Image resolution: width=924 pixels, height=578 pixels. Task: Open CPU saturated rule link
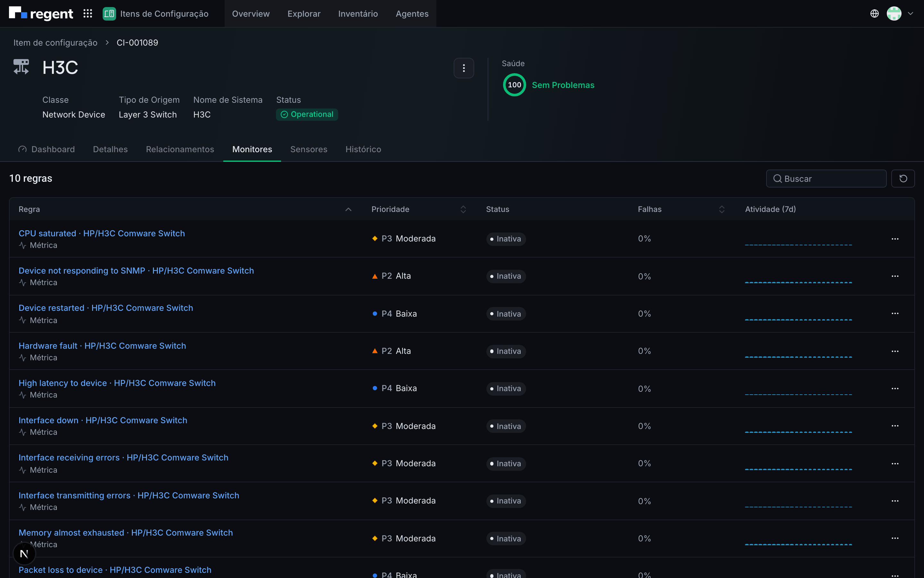(102, 233)
